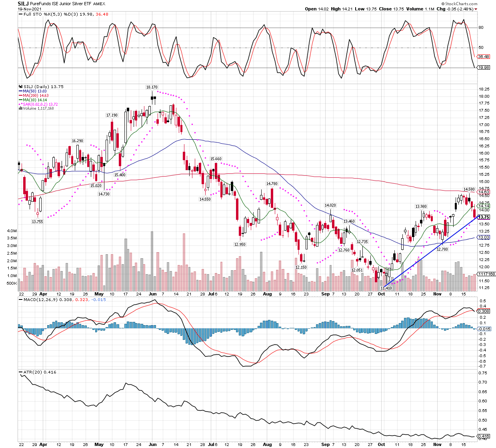This screenshot has height=448, width=496.
Task: Click the 11.410 low price label
Action: coord(386,288)
